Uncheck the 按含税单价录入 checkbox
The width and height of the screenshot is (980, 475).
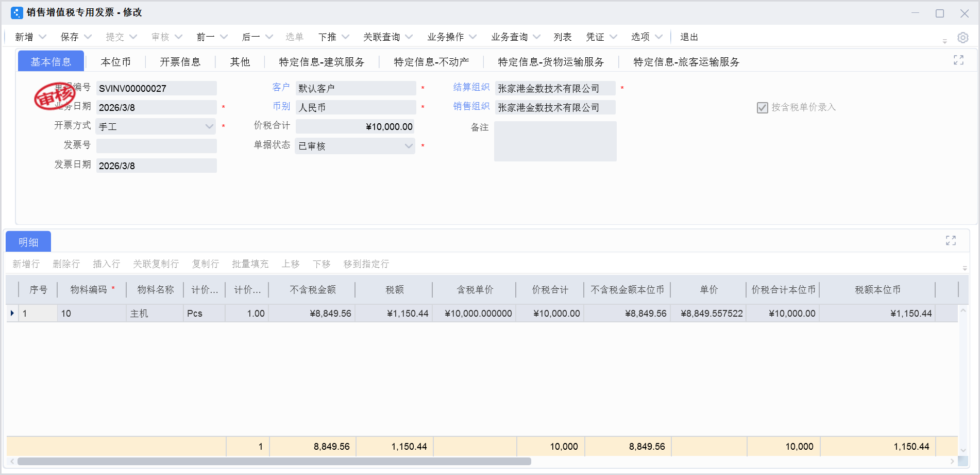pyautogui.click(x=762, y=108)
